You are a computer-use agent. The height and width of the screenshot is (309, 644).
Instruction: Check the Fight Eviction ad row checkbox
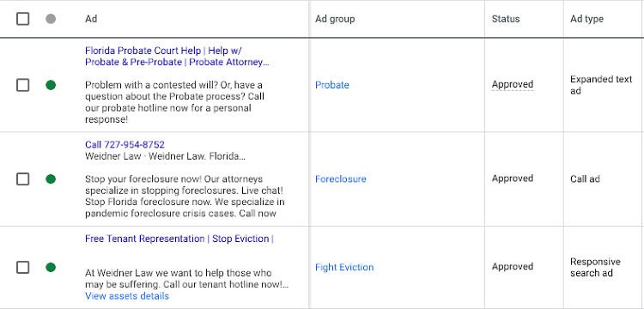pos(23,268)
